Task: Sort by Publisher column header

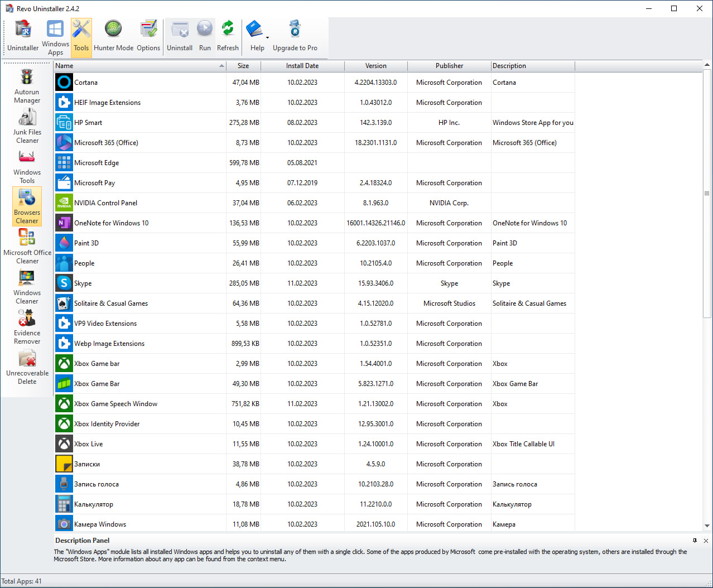Action: (449, 66)
